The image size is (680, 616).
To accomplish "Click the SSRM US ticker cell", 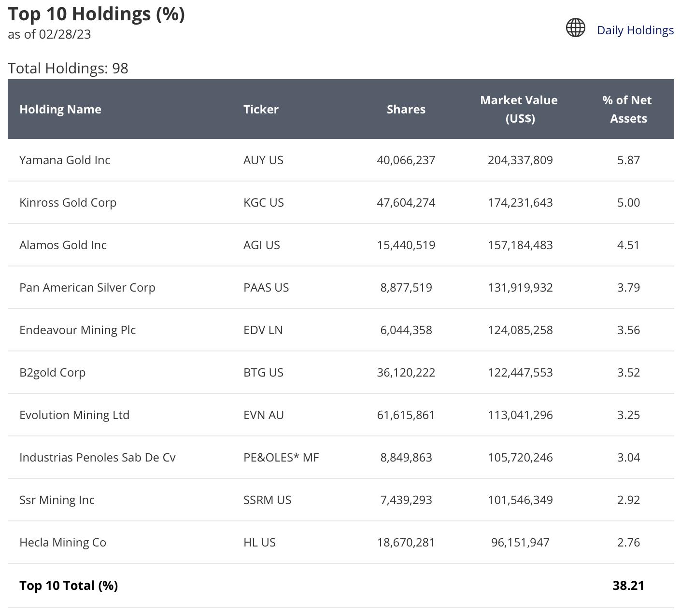I will (268, 500).
